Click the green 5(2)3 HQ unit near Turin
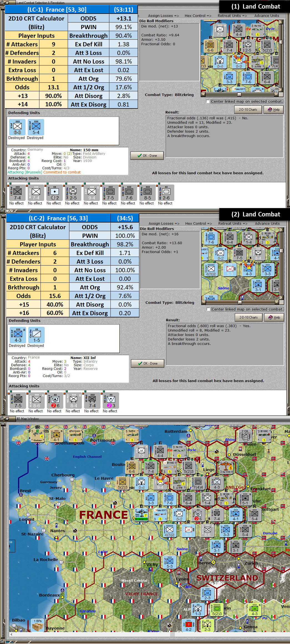 click(x=217, y=609)
